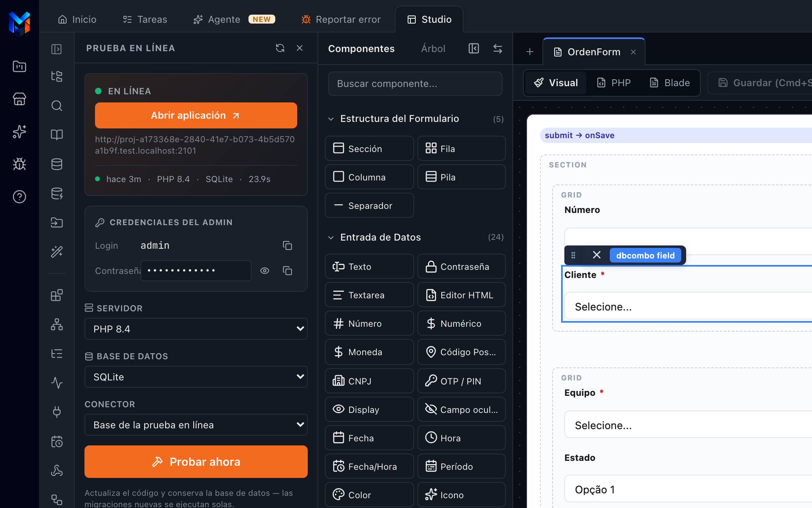The image size is (812, 508).
Task: Open the Agente tab
Action: tap(234, 20)
